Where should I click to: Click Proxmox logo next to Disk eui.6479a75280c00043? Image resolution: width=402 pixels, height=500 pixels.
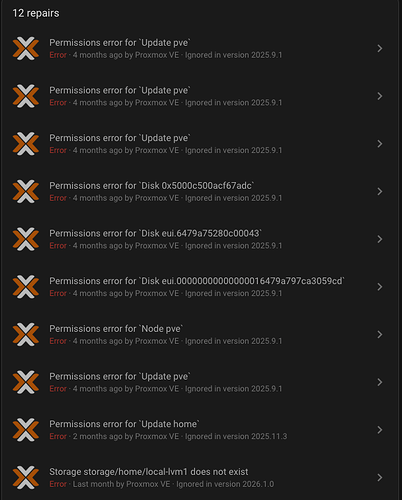pos(26,239)
